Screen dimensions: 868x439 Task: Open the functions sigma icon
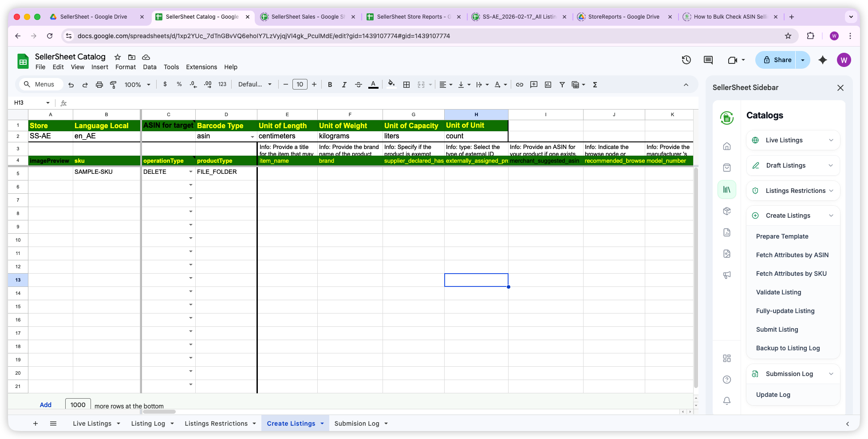coord(595,84)
